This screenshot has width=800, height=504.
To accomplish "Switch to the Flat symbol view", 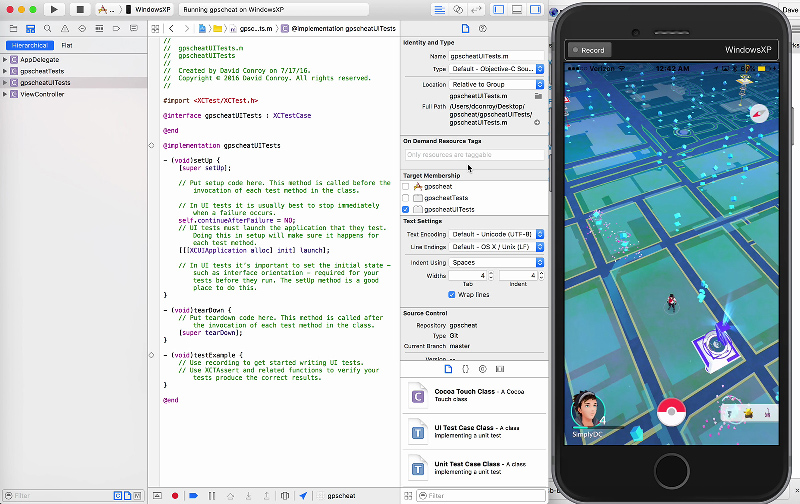I will (x=66, y=45).
